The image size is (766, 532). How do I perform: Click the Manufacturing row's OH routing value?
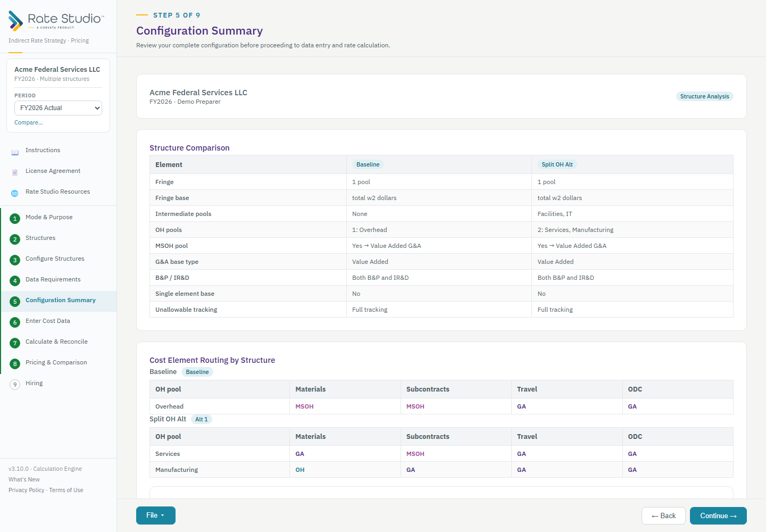(300, 470)
